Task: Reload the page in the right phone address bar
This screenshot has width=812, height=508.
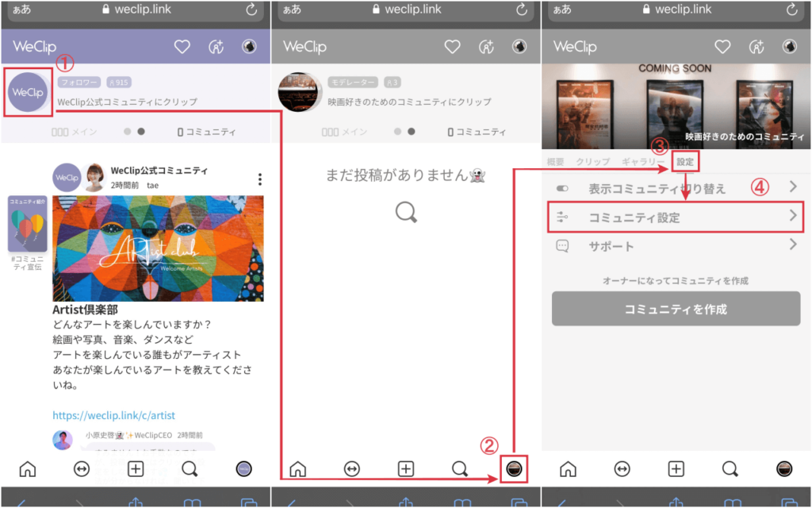Action: [x=792, y=10]
